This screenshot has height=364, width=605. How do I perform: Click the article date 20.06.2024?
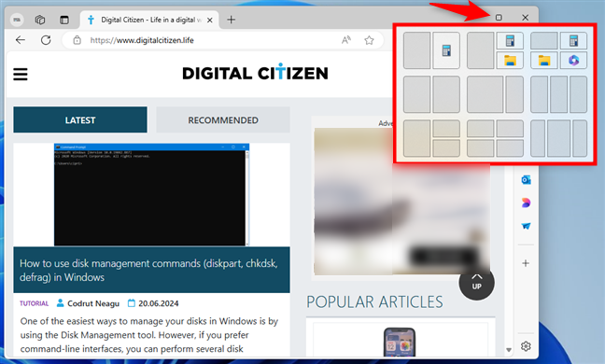click(159, 303)
